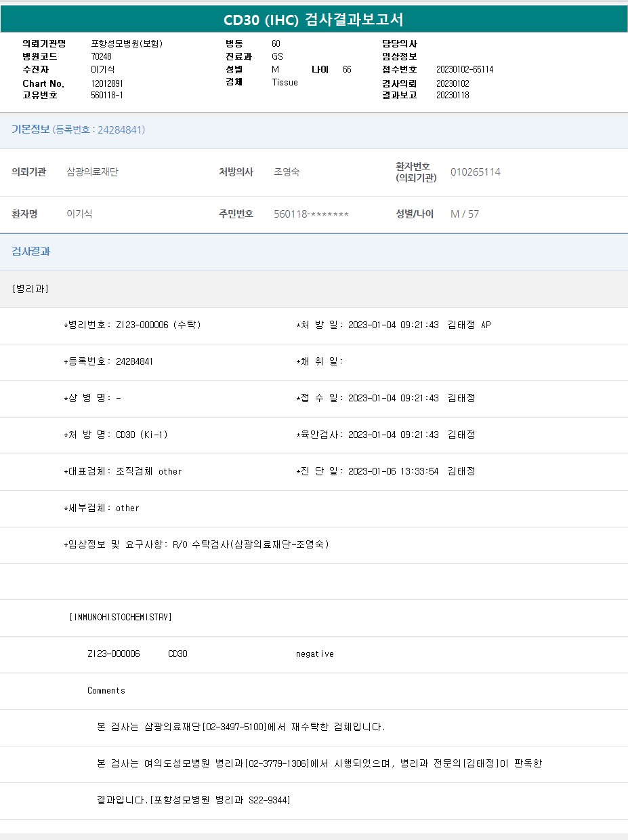628x840 pixels.
Task: Select the 검사결과 section header
Action: (30, 252)
